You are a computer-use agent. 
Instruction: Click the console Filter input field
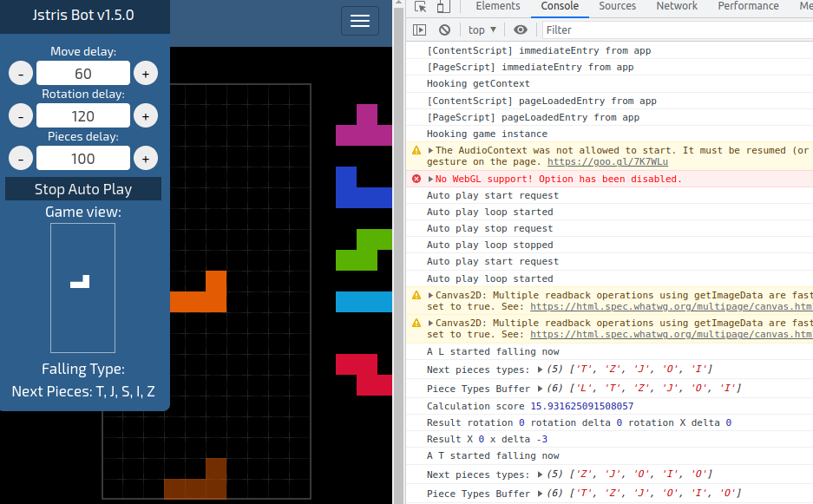pyautogui.click(x=678, y=30)
